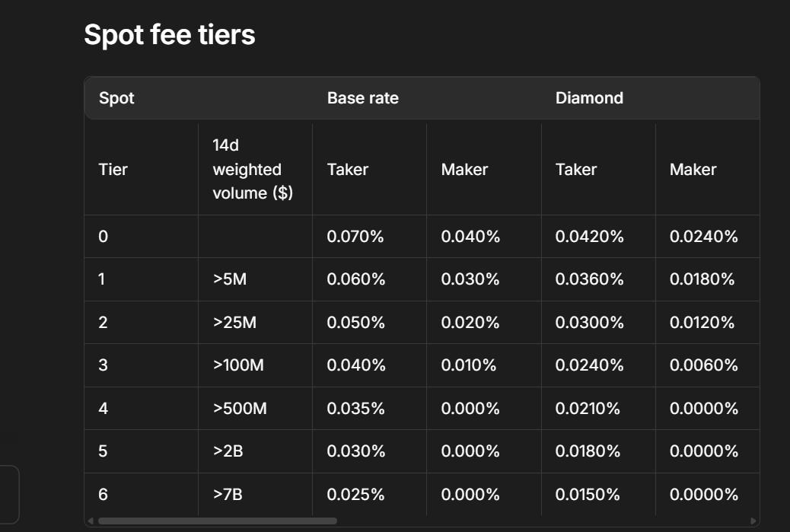Click the Taker header under Base rate
The width and height of the screenshot is (790, 532).
[x=347, y=170]
